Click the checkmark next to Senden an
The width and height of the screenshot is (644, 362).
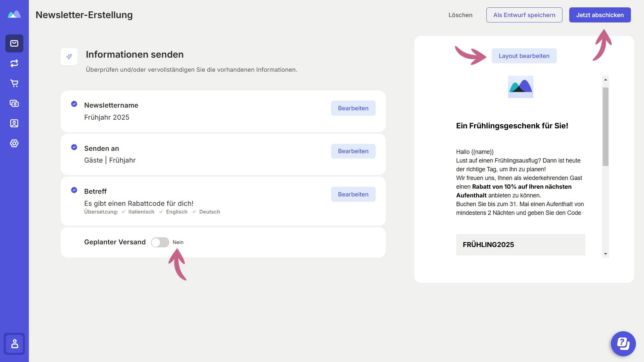coord(74,147)
